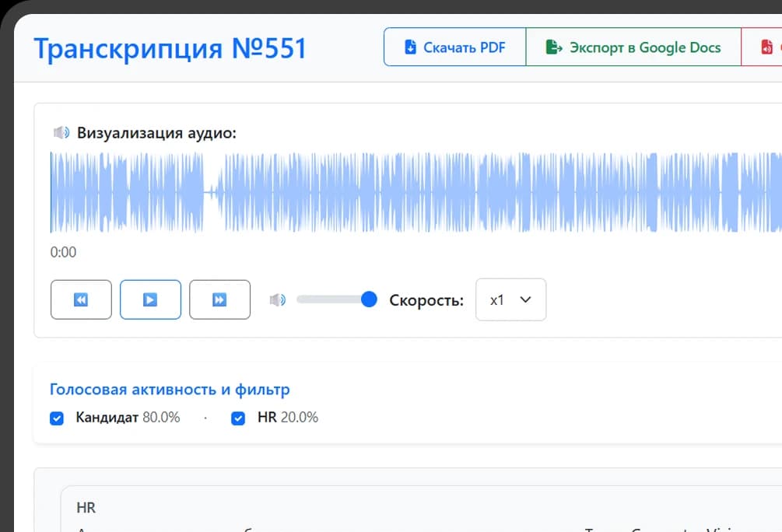Click the fast-forward playback button
The width and height of the screenshot is (782, 532).
pos(219,299)
